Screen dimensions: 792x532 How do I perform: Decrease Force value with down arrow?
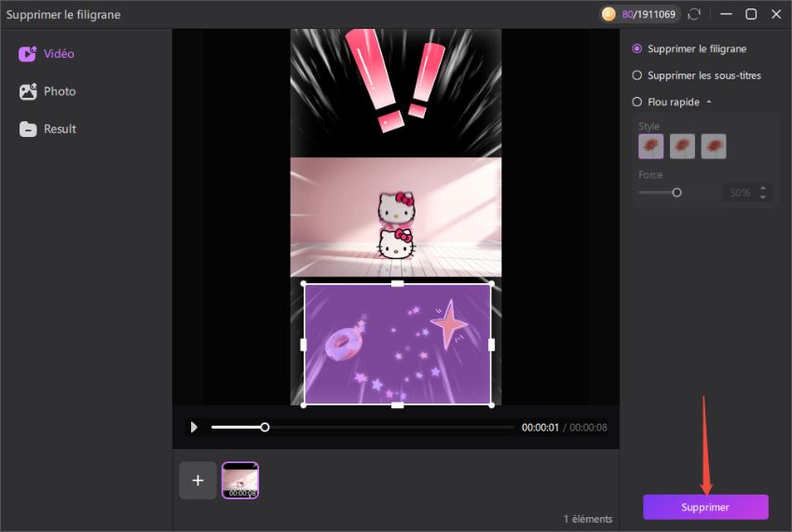pos(763,197)
